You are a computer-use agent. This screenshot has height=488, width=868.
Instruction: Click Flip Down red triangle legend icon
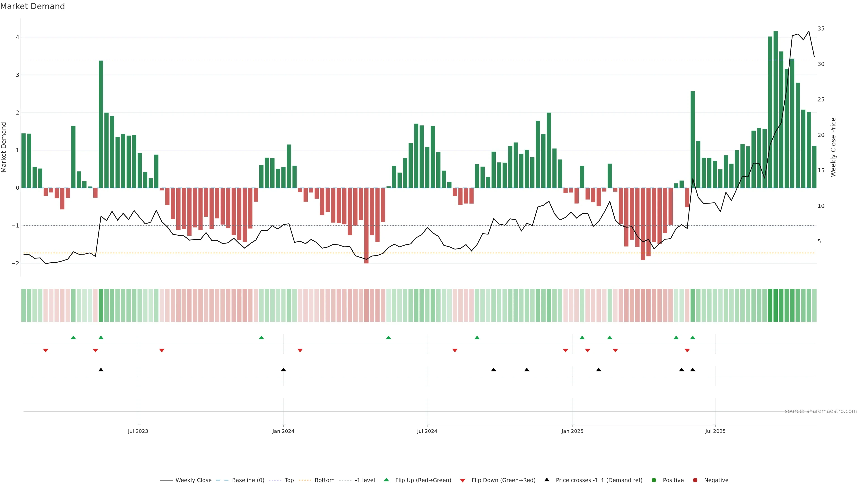(463, 480)
